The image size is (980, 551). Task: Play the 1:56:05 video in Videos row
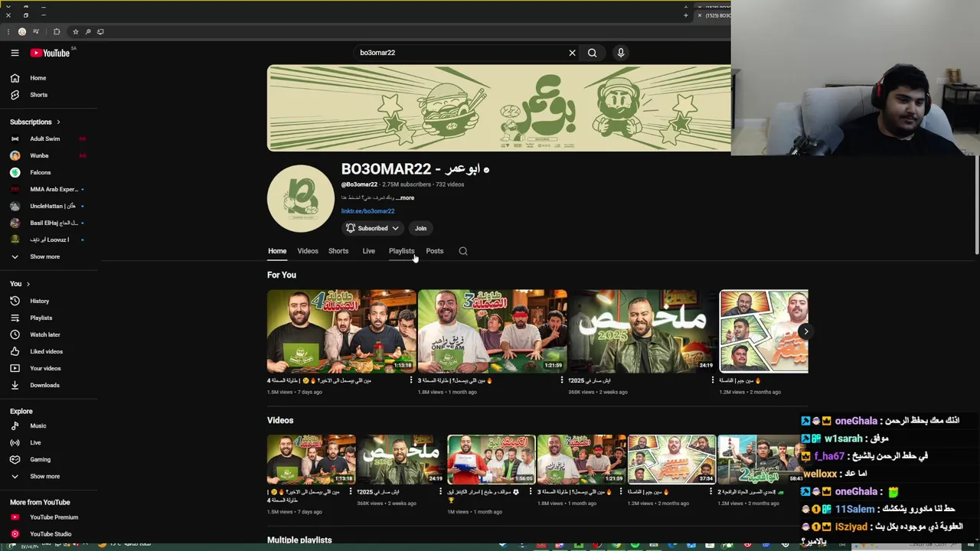pyautogui.click(x=492, y=460)
